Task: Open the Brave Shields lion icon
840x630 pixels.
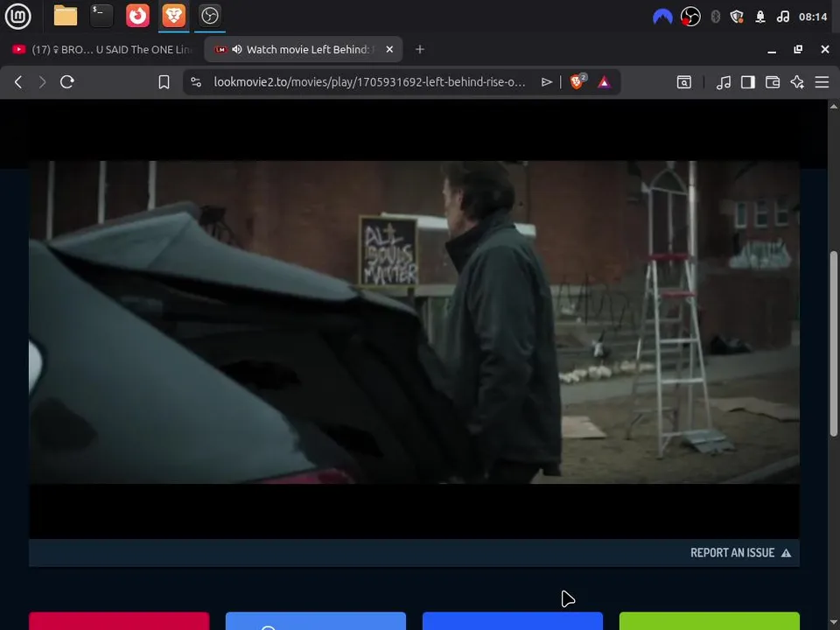Action: 578,81
